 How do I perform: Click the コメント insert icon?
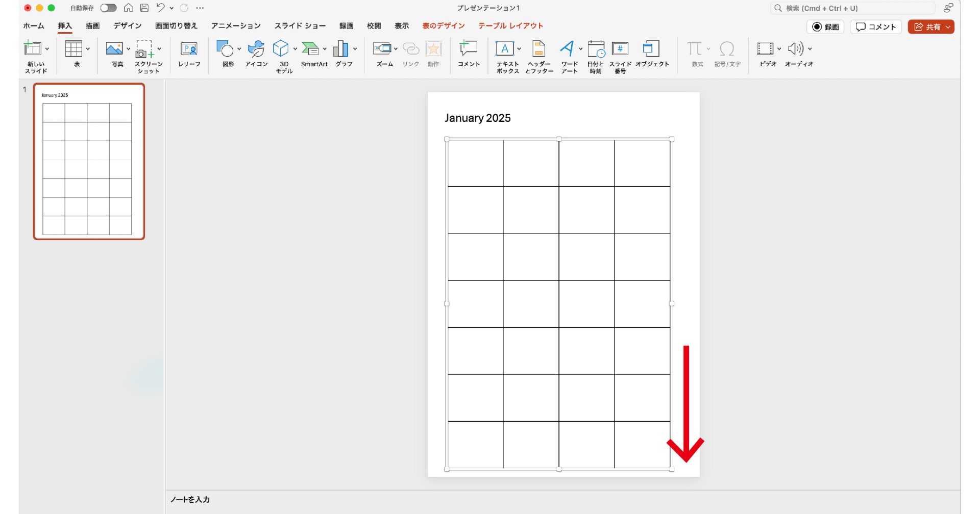click(x=468, y=49)
